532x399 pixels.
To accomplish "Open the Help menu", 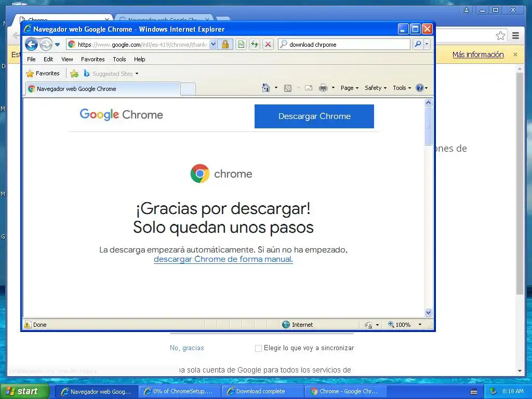I will pos(139,59).
